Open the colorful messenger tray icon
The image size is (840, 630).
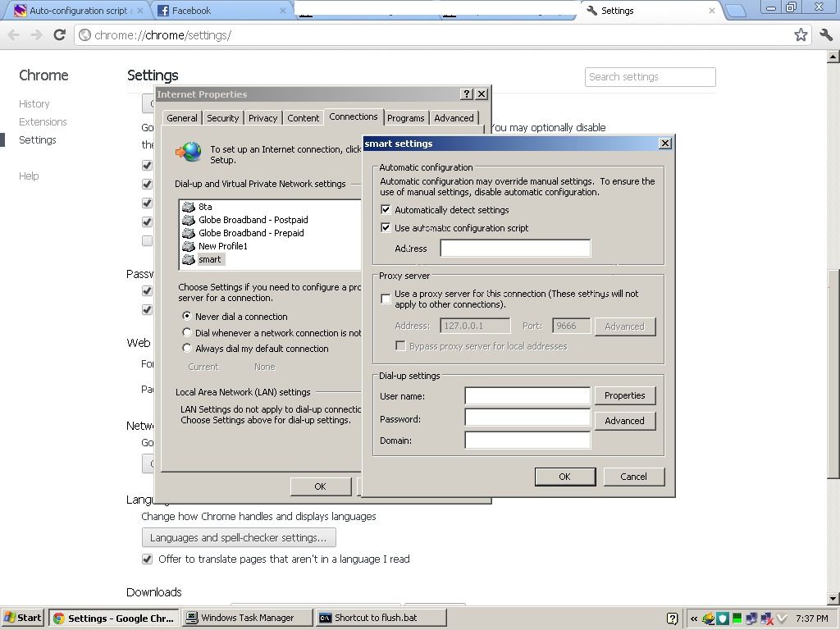708,619
